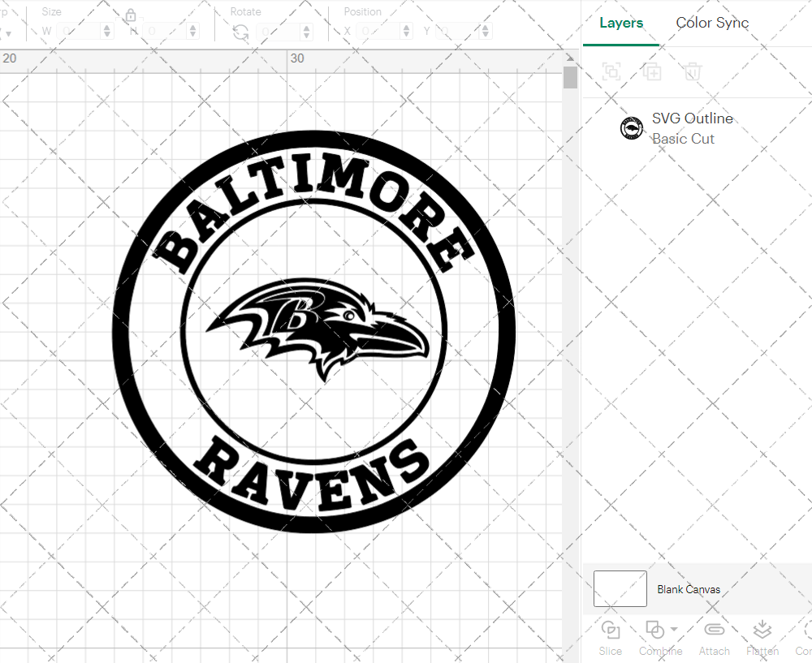Click the Blank Canvas white swatch
812x663 pixels.
[x=620, y=589]
